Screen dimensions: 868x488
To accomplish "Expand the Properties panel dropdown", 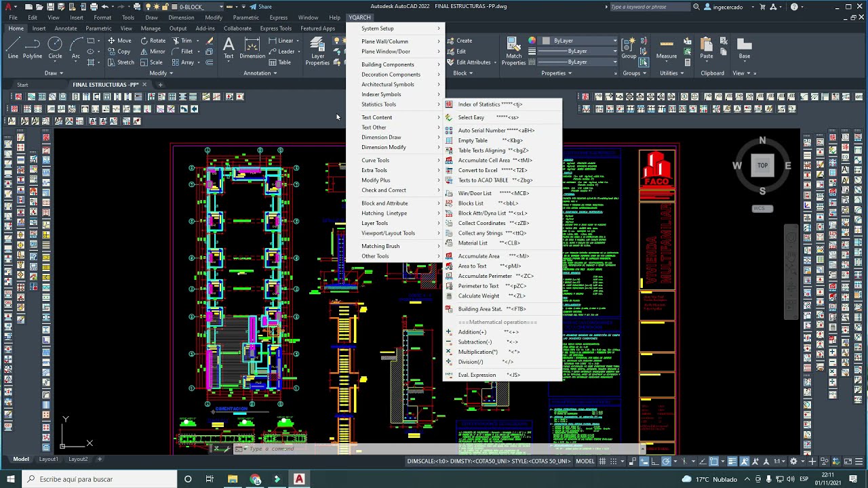I will [x=556, y=73].
